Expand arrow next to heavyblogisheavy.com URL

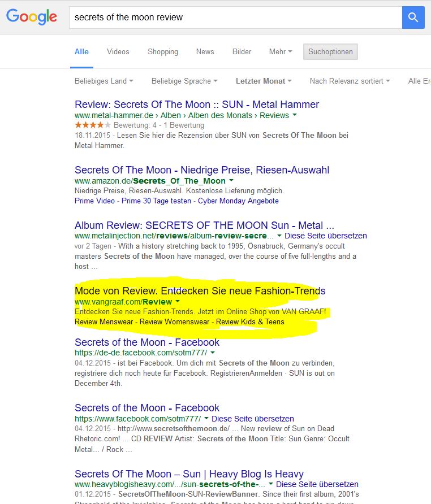(271, 484)
